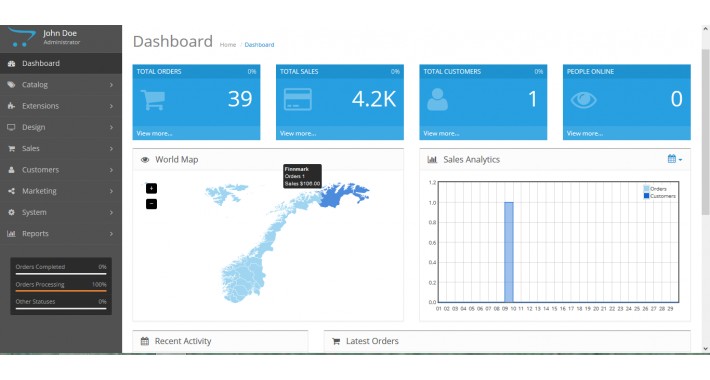Screen dimensions: 710x380
Task: Open the Reports menu item
Action: (x=61, y=234)
